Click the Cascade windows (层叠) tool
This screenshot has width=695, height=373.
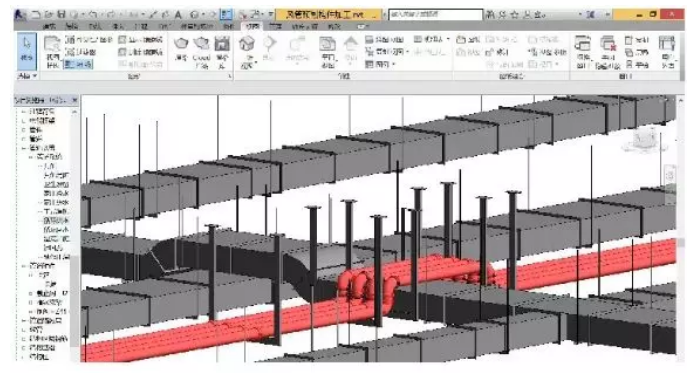tap(637, 52)
